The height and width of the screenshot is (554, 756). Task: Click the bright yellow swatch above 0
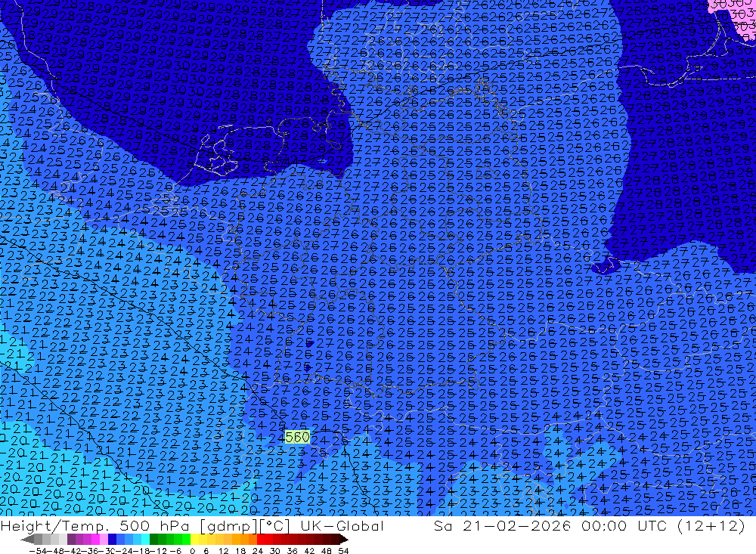tap(195, 540)
